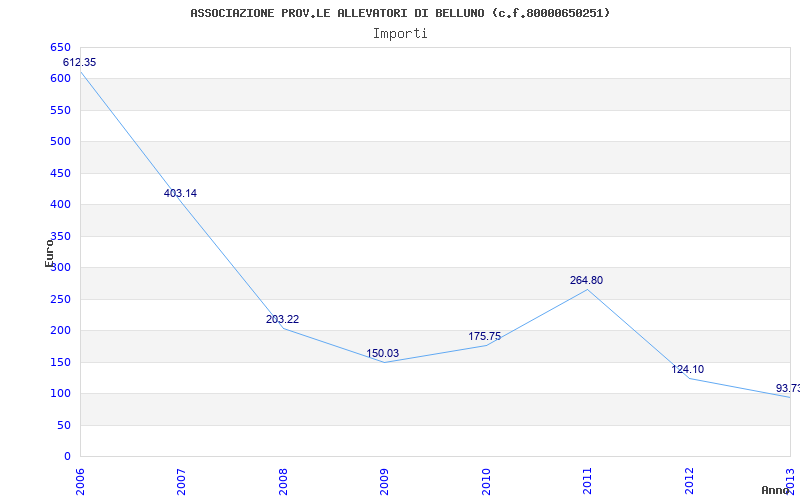Click the 2012 x-axis year label

tap(689, 481)
